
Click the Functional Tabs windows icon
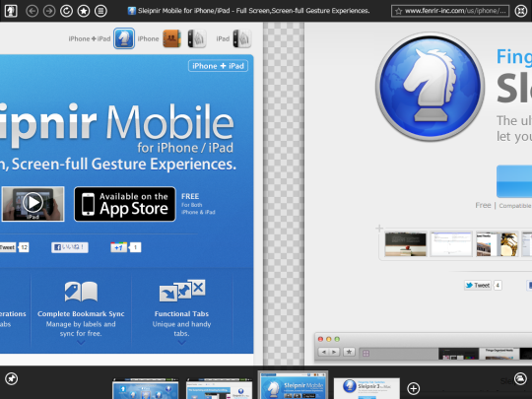point(182,291)
